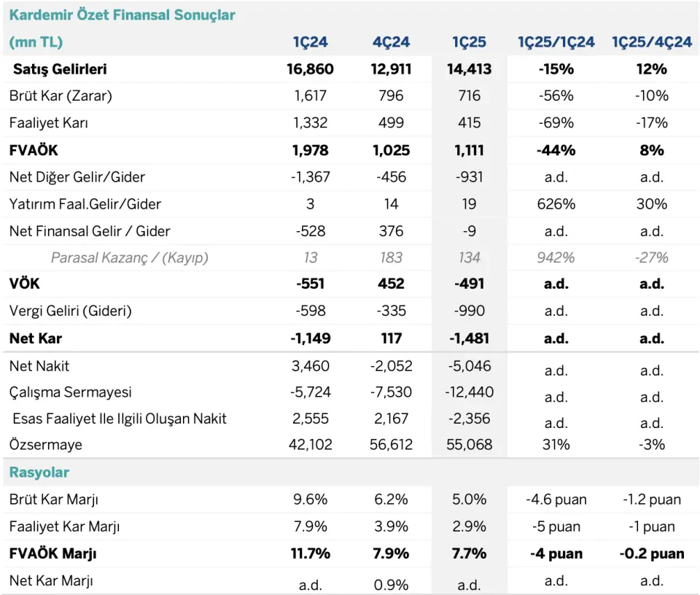This screenshot has width=700, height=595.
Task: Click the sales value 14,413
Action: point(469,69)
